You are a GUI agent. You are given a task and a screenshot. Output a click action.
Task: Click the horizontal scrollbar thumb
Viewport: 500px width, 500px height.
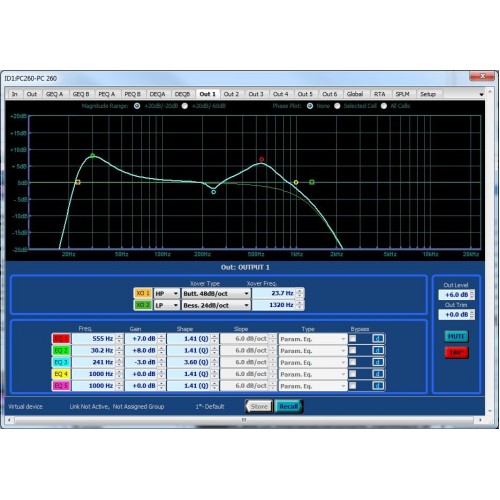pyautogui.click(x=244, y=420)
